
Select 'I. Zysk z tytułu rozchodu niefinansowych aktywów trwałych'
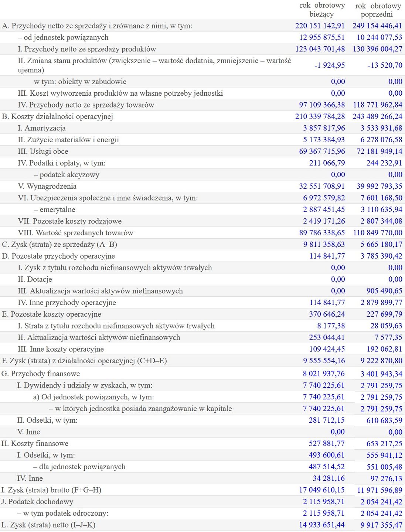[x=115, y=268]
